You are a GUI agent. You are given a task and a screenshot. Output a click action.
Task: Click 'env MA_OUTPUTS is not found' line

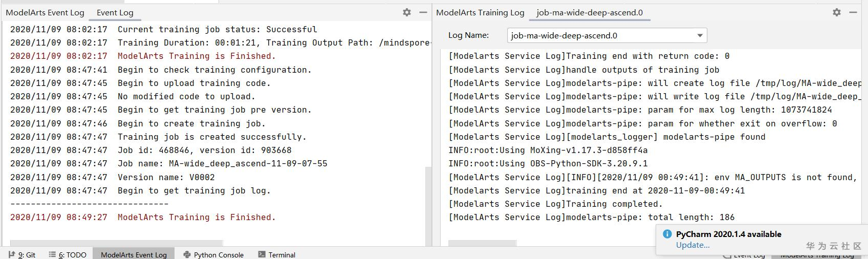pos(653,177)
